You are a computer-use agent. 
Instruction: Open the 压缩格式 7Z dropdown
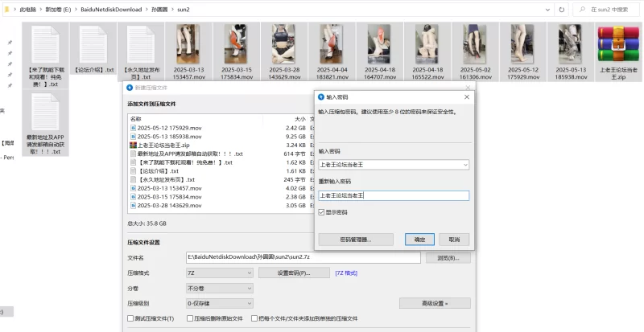point(219,273)
